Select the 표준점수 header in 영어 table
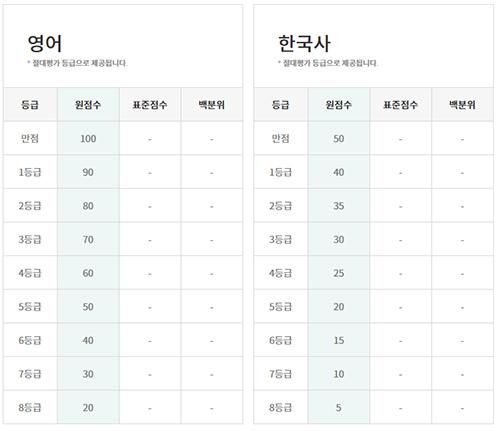500x431 pixels. (150, 105)
